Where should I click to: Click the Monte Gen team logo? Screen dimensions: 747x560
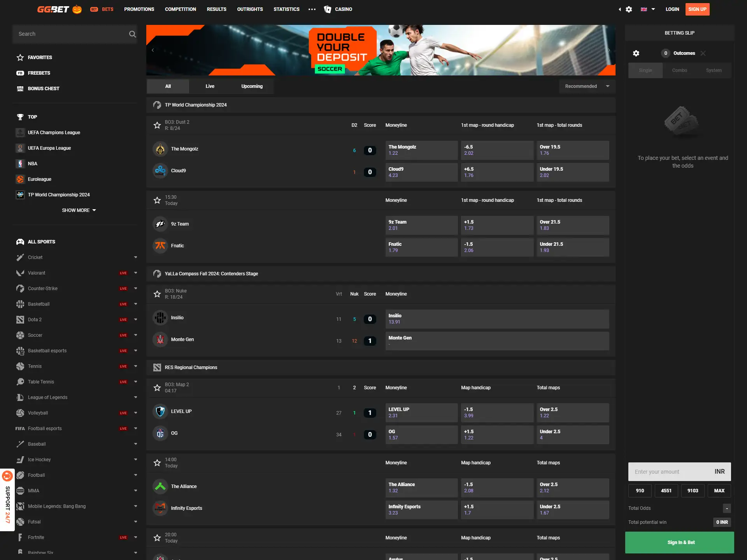(160, 339)
